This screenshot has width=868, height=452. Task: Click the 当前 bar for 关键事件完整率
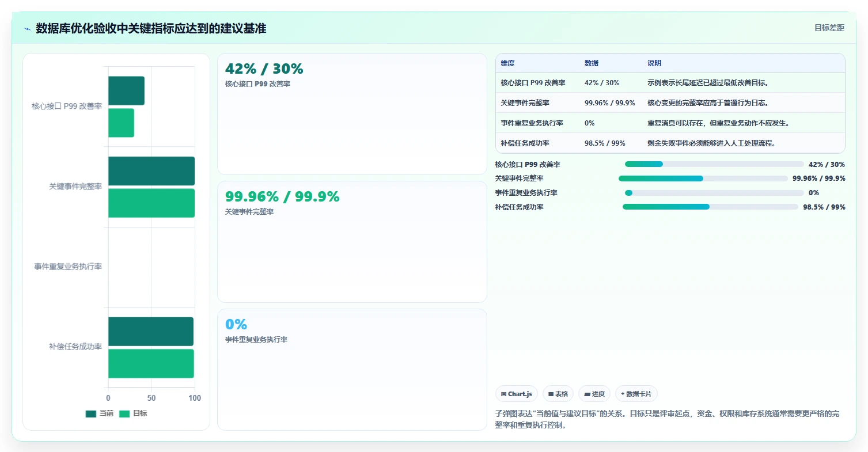click(x=151, y=171)
